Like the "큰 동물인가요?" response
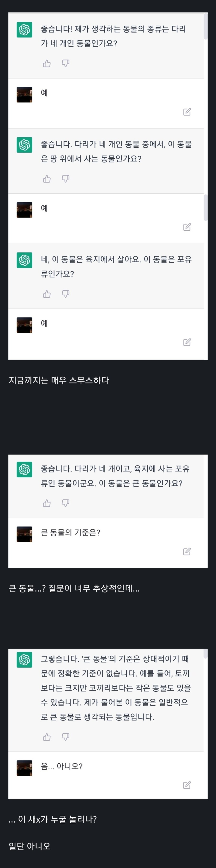This screenshot has height=868, width=216. point(47,503)
